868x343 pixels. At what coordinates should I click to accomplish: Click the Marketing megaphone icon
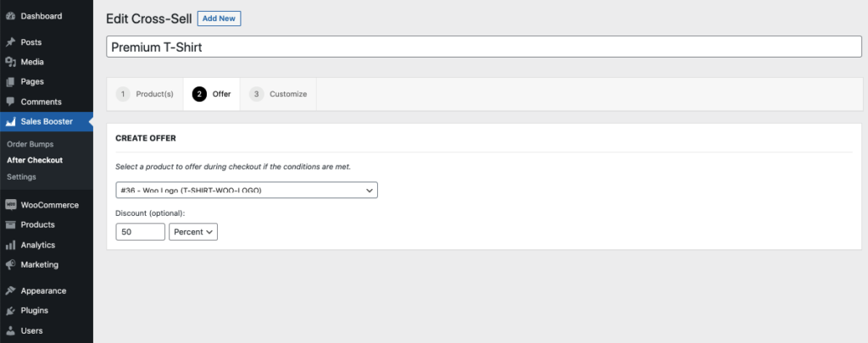point(10,264)
